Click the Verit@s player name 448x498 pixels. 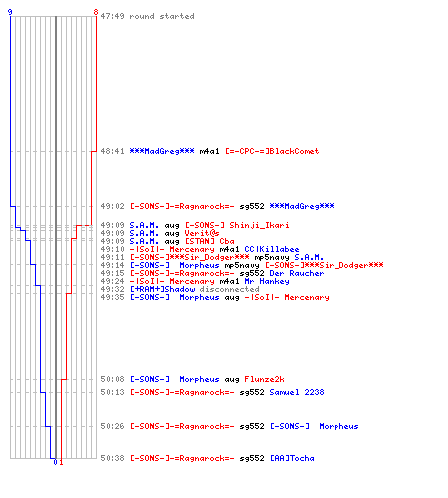202,233
